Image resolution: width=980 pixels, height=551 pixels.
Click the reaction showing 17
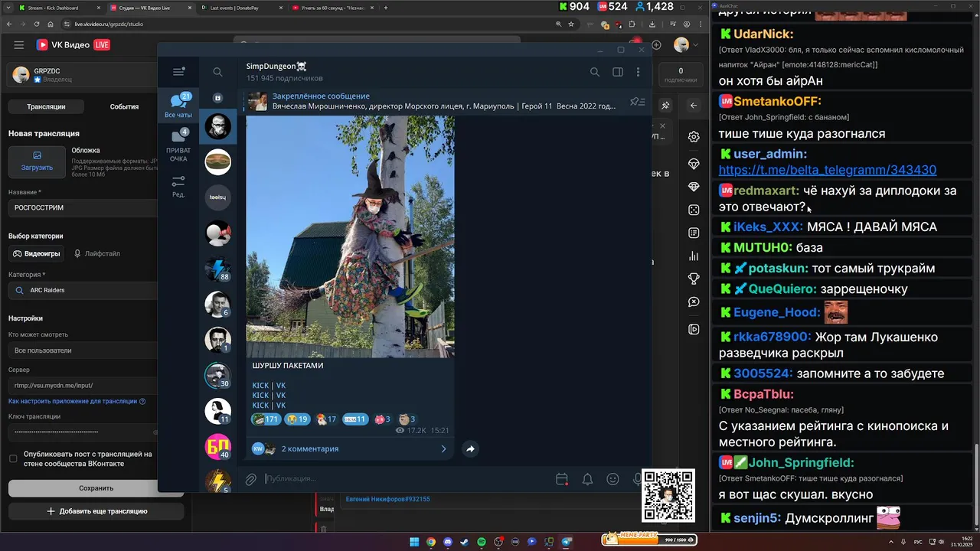[326, 419]
